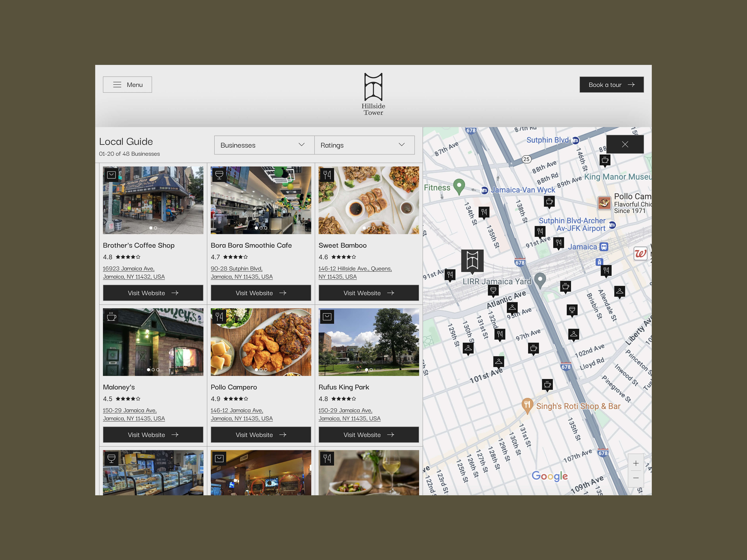
Task: Zoom in on the map
Action: coord(636,463)
